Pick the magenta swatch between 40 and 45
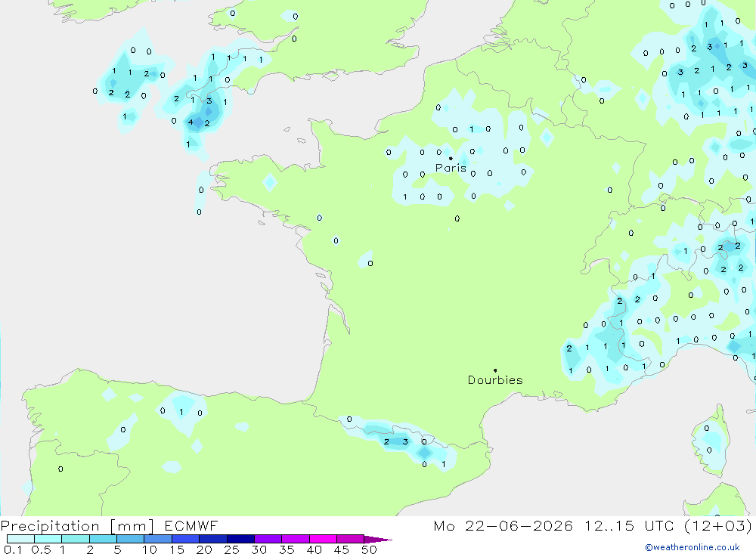The height and width of the screenshot is (554, 756). pyautogui.click(x=323, y=539)
